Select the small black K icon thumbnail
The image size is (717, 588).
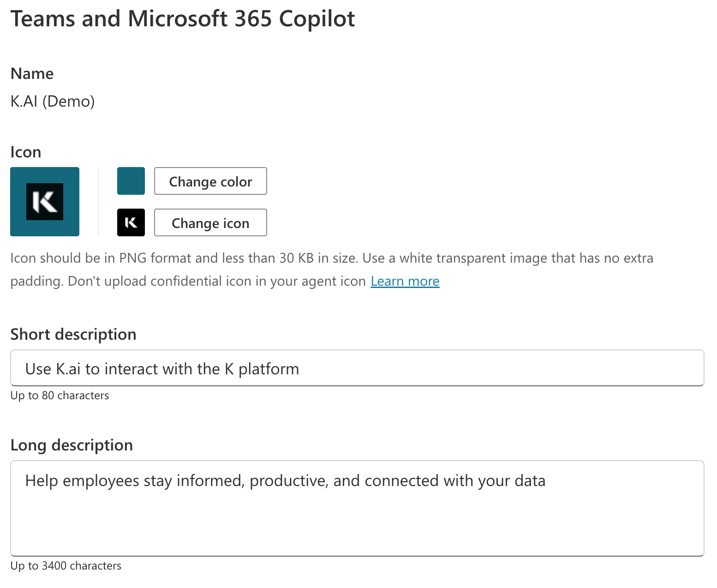pyautogui.click(x=131, y=222)
